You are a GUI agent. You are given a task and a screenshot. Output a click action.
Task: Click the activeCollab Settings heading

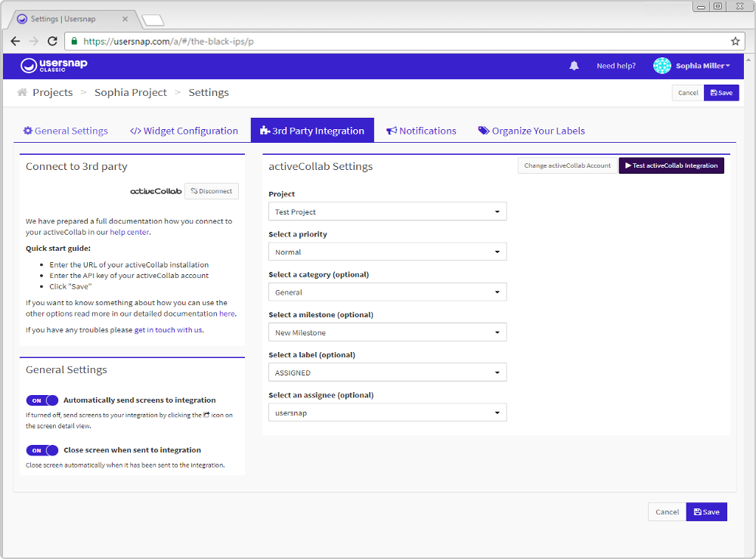[x=320, y=166]
